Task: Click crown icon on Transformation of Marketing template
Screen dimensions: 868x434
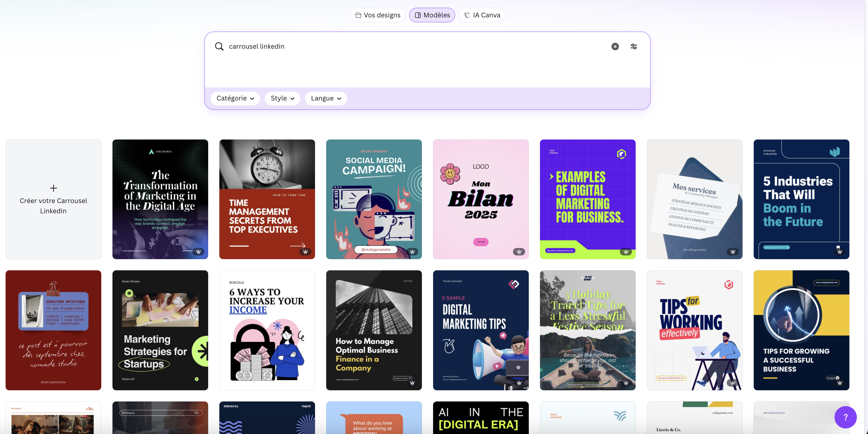Action: (199, 251)
